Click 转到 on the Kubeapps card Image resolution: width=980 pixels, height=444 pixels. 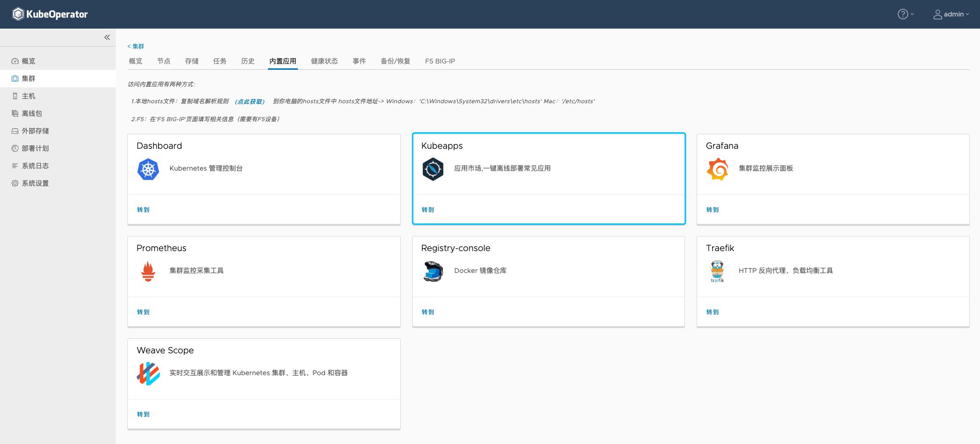click(428, 210)
